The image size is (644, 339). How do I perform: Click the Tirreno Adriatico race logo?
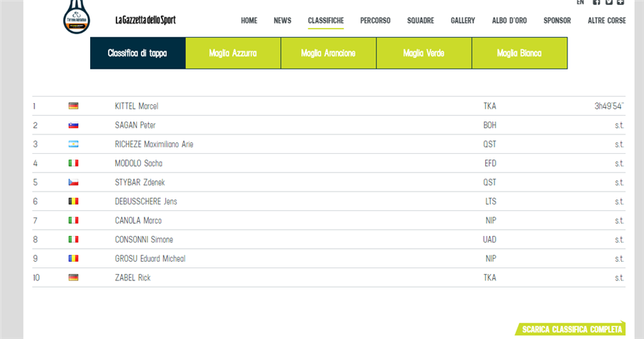pos(77,17)
